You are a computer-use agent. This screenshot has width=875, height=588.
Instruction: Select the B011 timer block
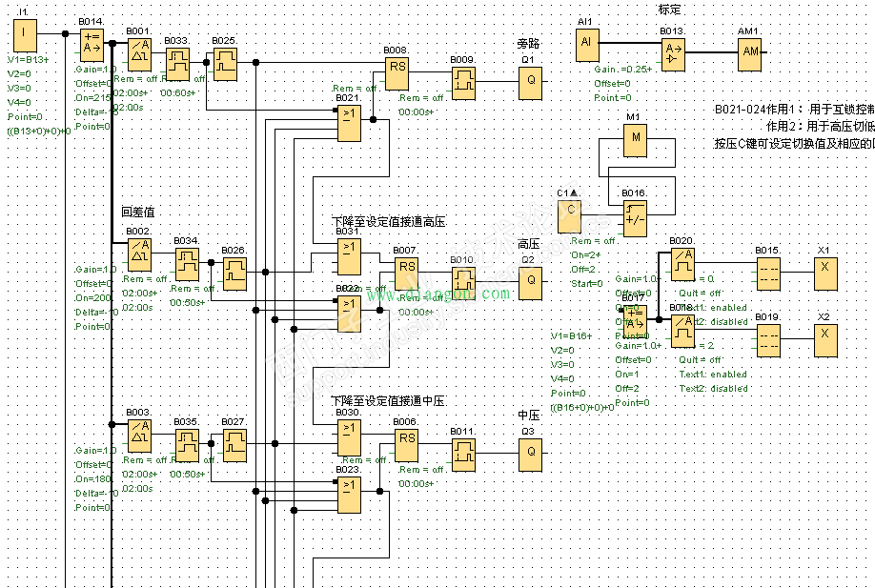pyautogui.click(x=464, y=455)
